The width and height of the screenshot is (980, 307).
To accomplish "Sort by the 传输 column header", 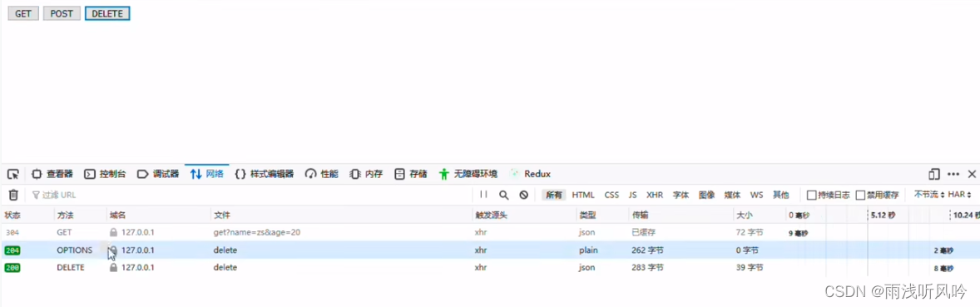I will coord(640,215).
